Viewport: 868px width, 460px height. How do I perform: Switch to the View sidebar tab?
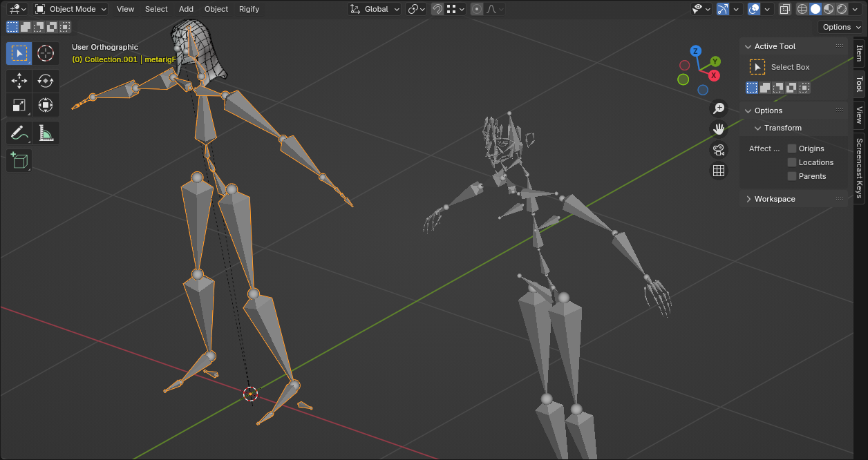[859, 115]
